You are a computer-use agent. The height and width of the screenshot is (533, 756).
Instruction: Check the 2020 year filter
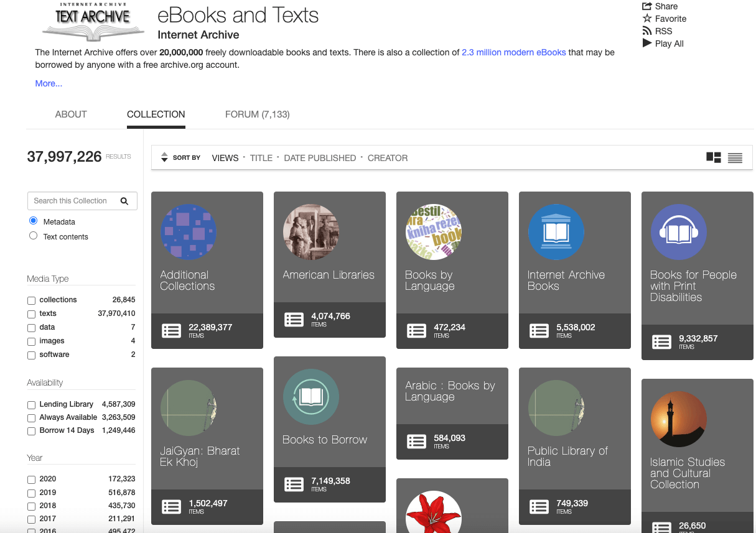[32, 480]
